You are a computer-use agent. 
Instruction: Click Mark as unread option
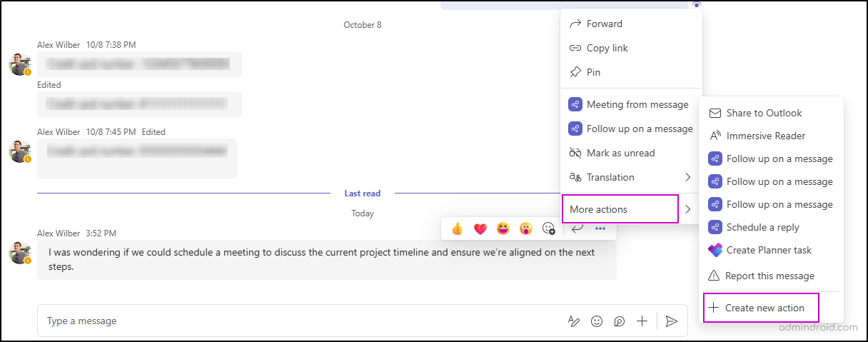tap(620, 153)
